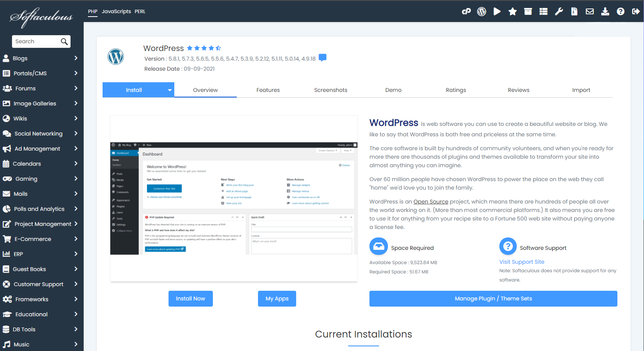Open installed scripts via the box icon
Screen dimensions: 644x351
click(x=528, y=11)
